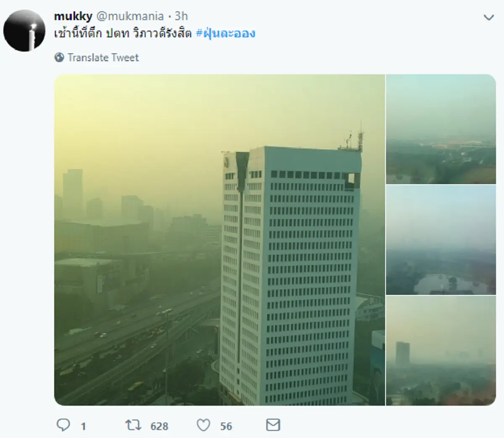Open the #ฝุ่นละออง hashtag link
The height and width of the screenshot is (438, 504).
coord(226,34)
